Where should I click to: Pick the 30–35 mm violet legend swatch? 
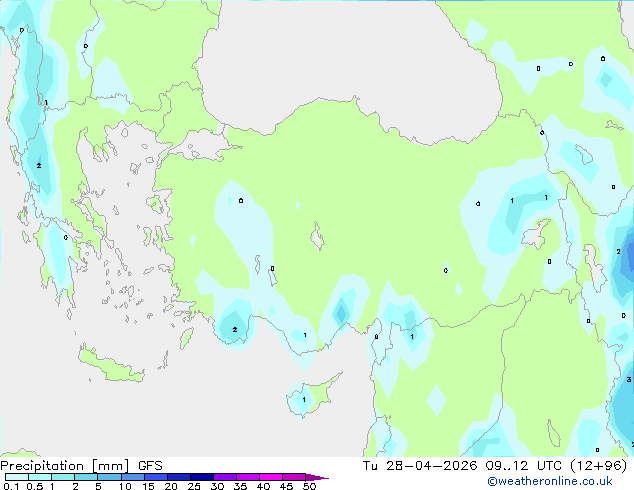click(x=224, y=477)
